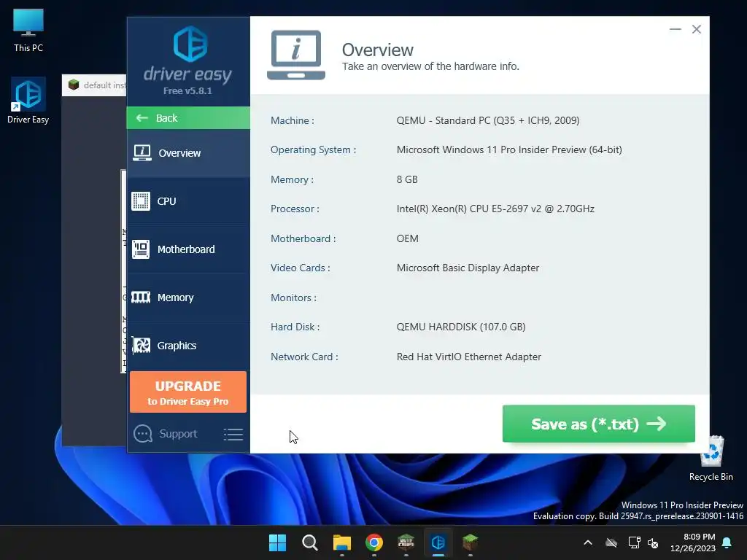Click the Machine value 'QEMU - Standard PC'
This screenshot has width=747, height=560.
[488, 120]
